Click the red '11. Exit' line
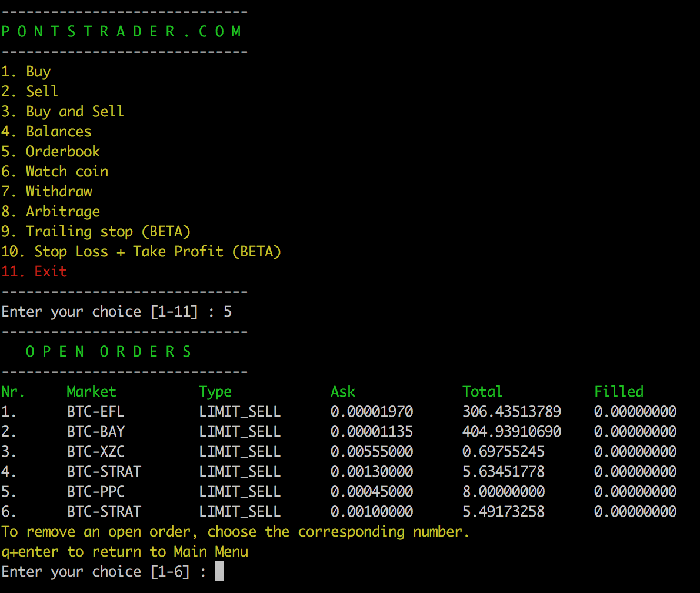 point(34,271)
